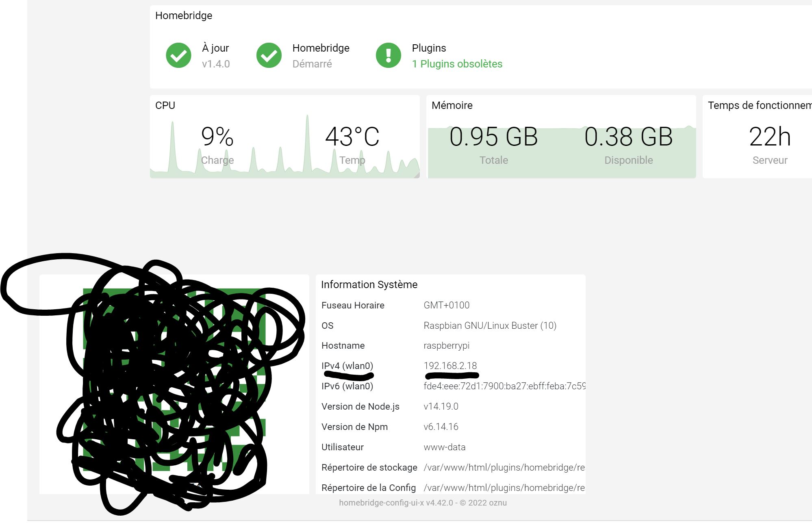Select the GMT+0100 timezone value
Screen dimensions: 812x523
click(x=446, y=305)
